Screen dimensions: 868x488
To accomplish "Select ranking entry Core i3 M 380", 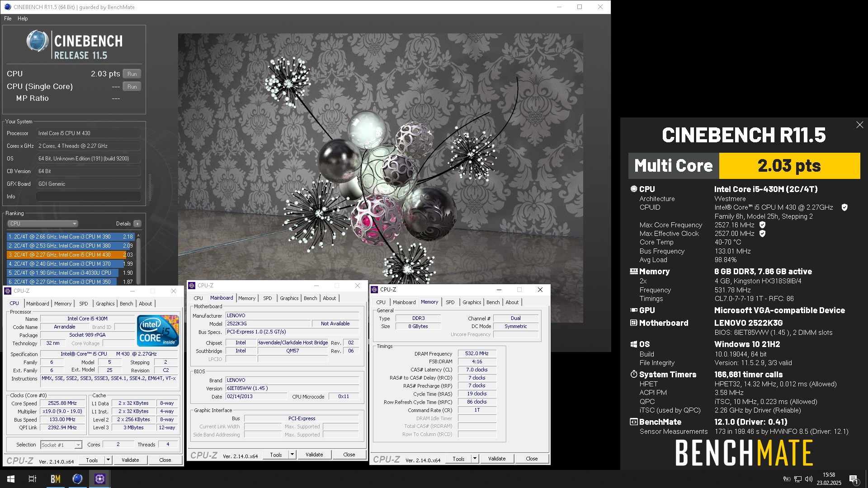I will pyautogui.click(x=71, y=246).
